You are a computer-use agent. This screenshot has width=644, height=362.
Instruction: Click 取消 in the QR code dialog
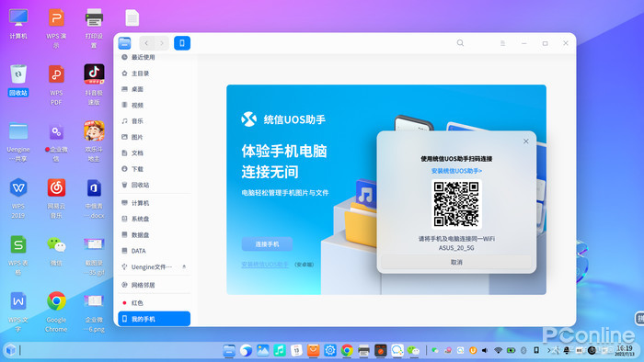(456, 262)
